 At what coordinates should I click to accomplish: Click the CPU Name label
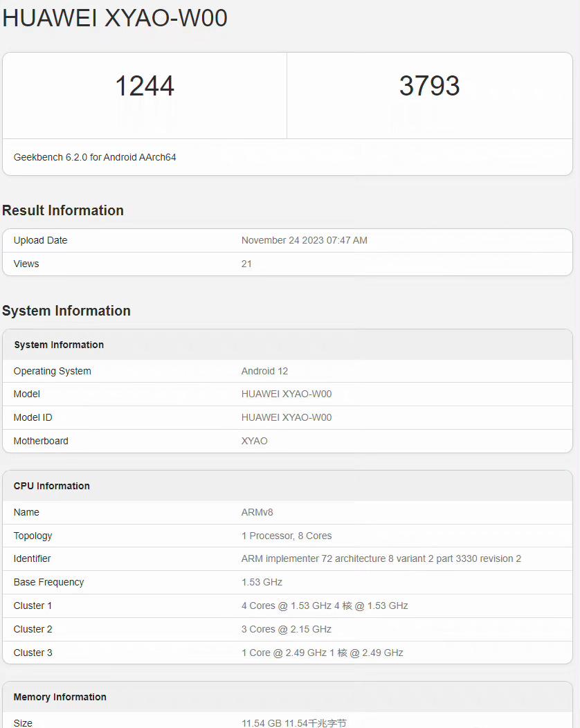tap(26, 512)
